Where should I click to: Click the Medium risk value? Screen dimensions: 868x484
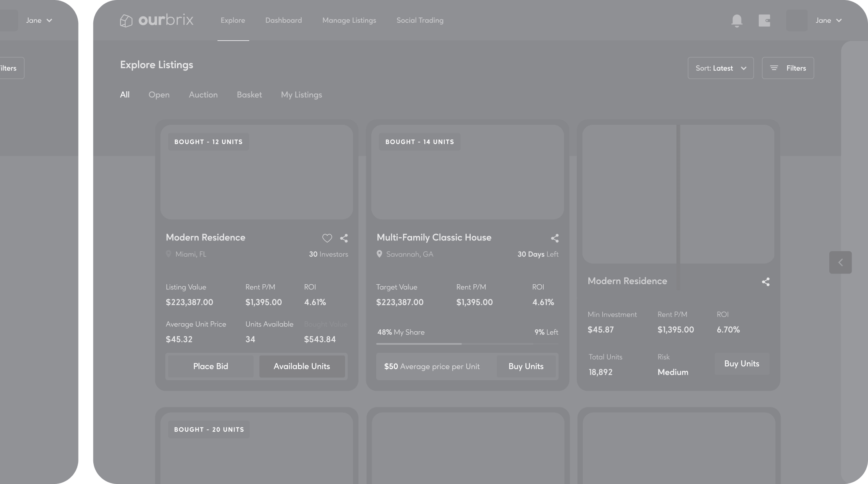click(x=673, y=372)
